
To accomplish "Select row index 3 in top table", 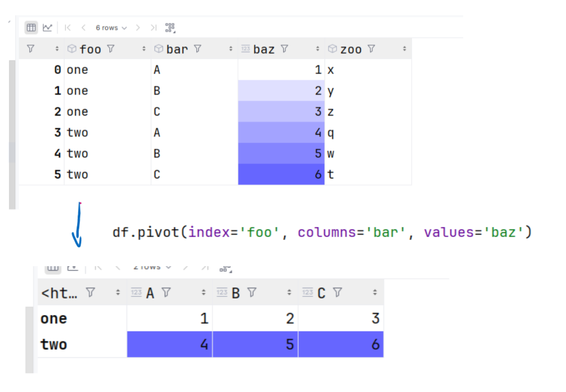I will pos(57,133).
